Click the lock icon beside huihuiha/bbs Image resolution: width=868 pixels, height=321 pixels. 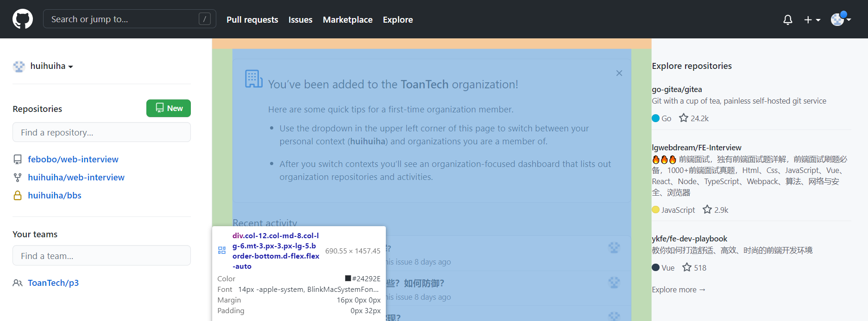click(18, 195)
